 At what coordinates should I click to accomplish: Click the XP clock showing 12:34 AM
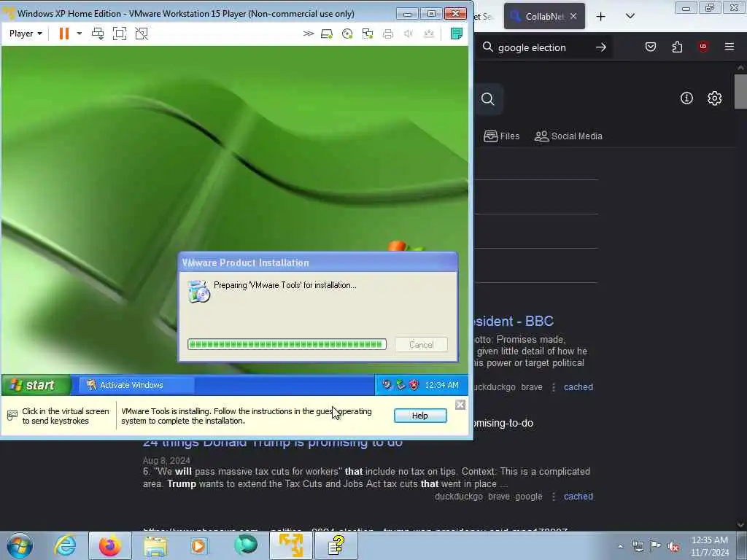coord(441,385)
